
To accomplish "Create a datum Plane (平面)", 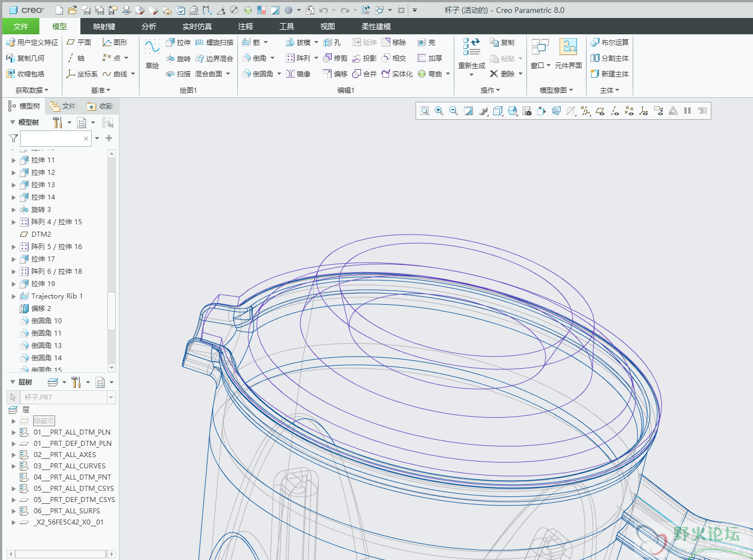I will pyautogui.click(x=79, y=42).
